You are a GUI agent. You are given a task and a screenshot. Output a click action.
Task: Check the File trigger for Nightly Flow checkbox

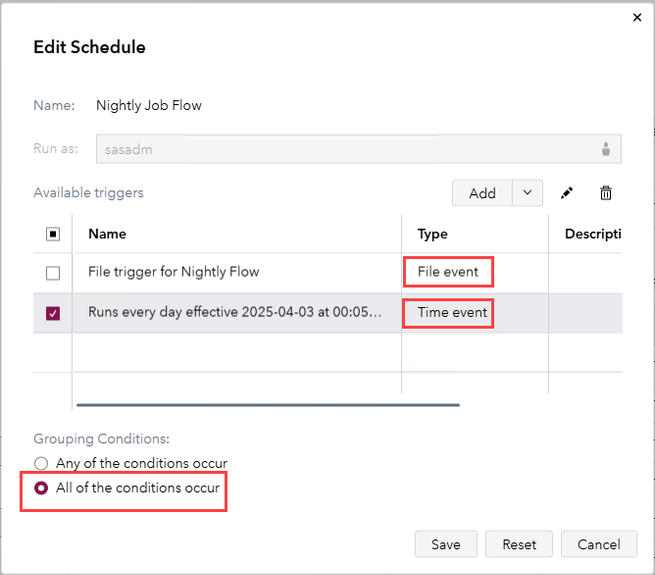pos(53,273)
